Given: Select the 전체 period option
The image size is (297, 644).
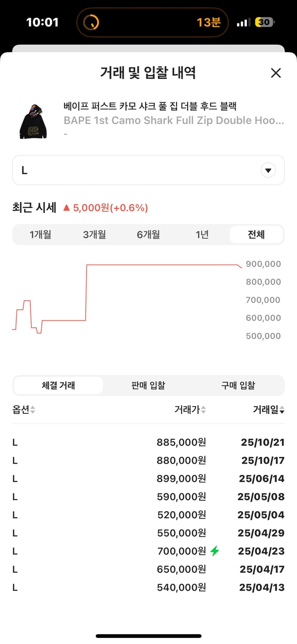Looking at the screenshot, I should click(256, 234).
